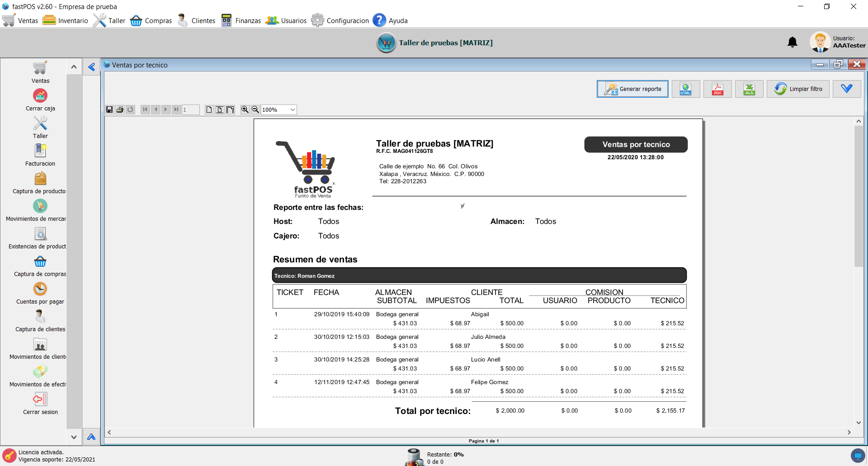The width and height of the screenshot is (868, 466).
Task: Zoom out of the report preview
Action: [255, 109]
